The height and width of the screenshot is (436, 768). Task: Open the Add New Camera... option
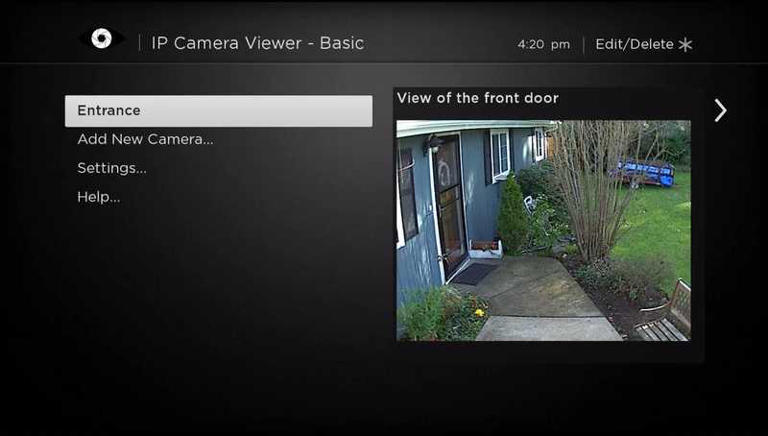click(x=145, y=139)
